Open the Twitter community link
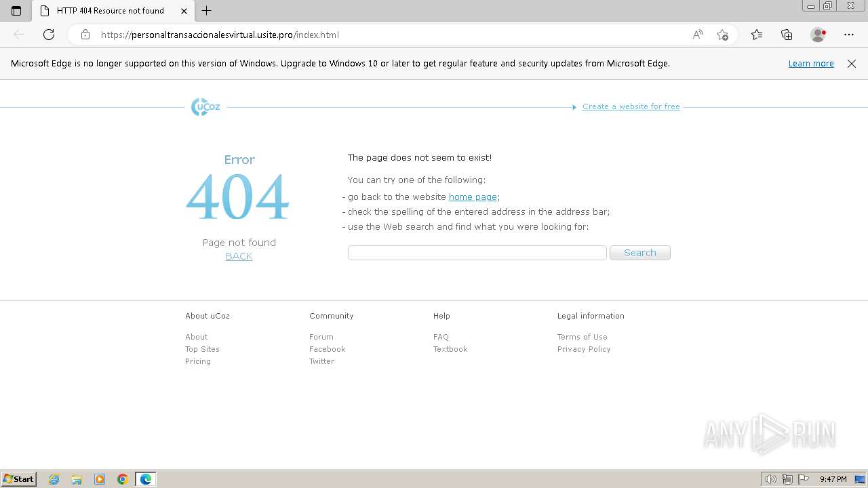 pos(321,361)
